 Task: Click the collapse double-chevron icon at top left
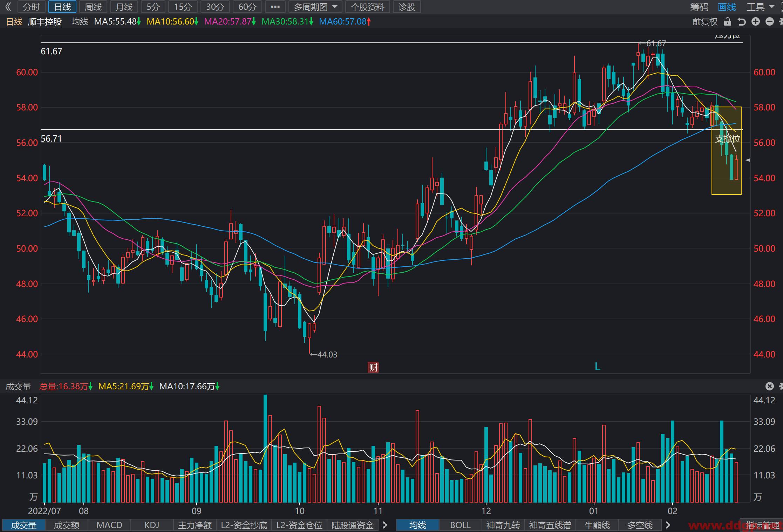tap(8, 7)
